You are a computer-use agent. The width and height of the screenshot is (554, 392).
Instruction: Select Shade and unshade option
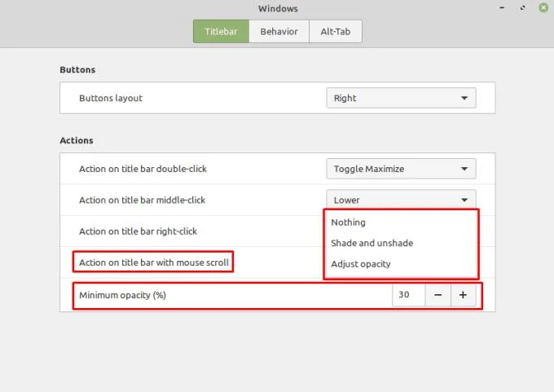(x=401, y=243)
